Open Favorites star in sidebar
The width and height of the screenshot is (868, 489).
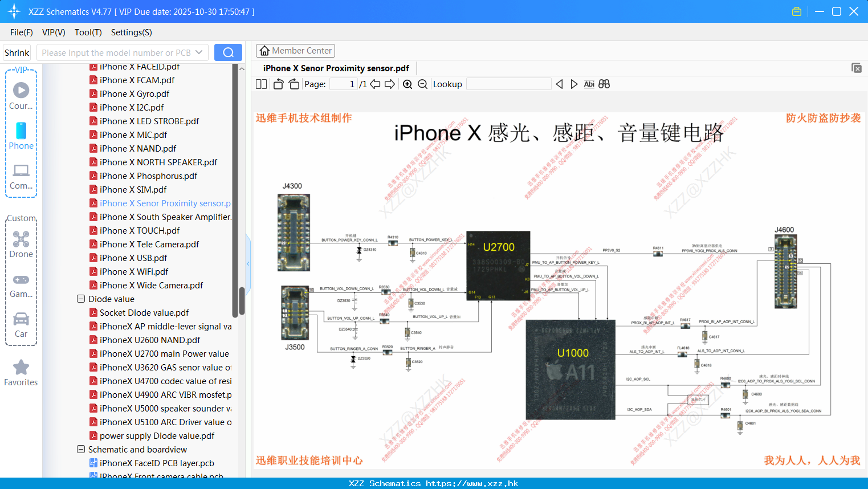[x=21, y=373]
